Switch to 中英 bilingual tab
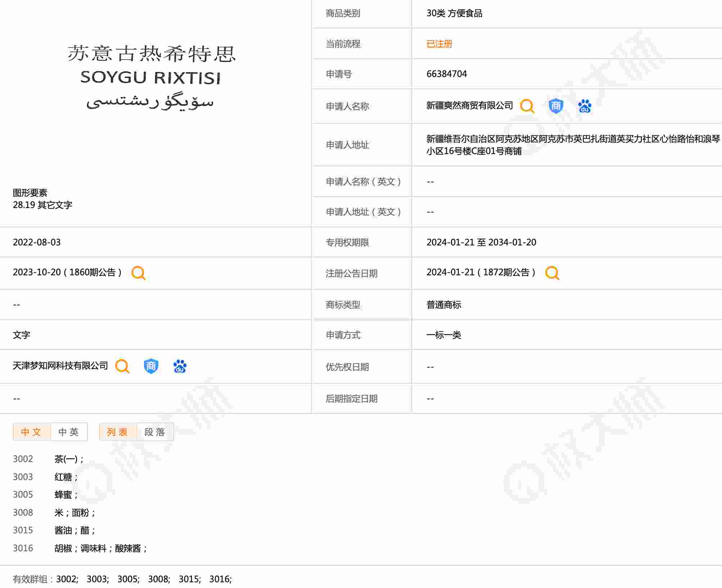 tap(69, 432)
